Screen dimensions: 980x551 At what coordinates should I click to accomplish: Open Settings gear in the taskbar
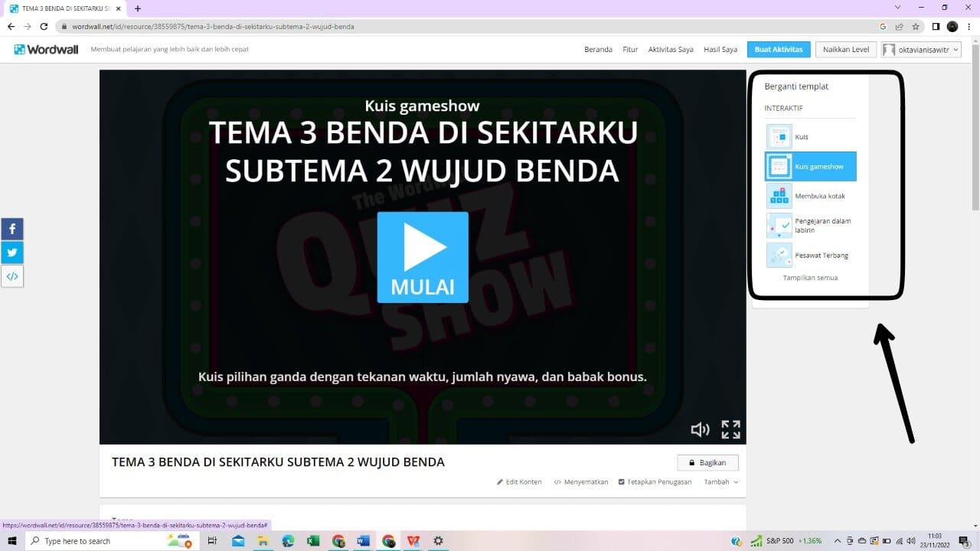(438, 541)
